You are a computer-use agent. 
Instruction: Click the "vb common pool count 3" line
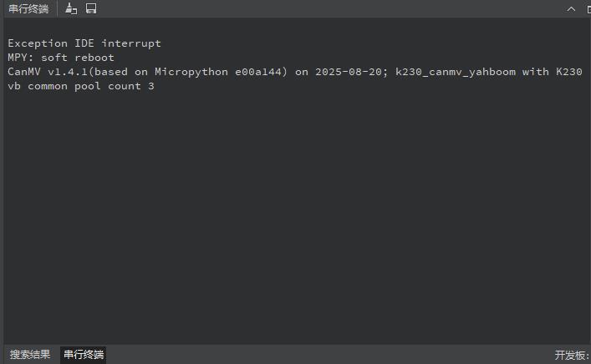pos(81,87)
